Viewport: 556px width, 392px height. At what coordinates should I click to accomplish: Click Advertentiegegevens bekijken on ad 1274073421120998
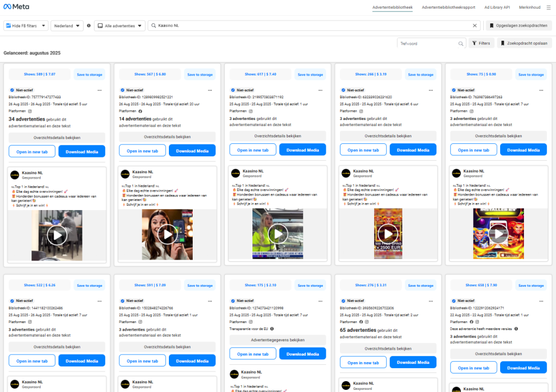277,340
